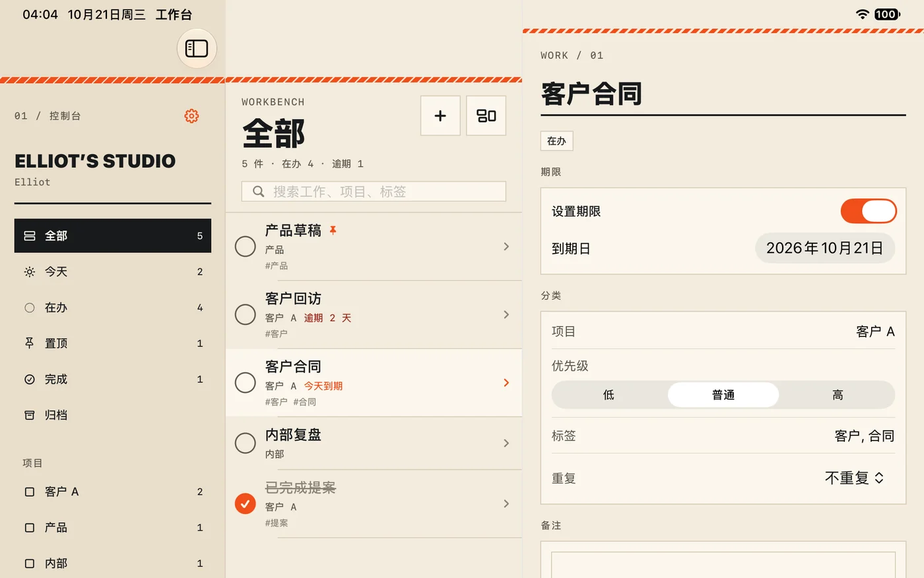This screenshot has height=578, width=924.
Task: Set priority to 普通
Action: click(x=723, y=394)
